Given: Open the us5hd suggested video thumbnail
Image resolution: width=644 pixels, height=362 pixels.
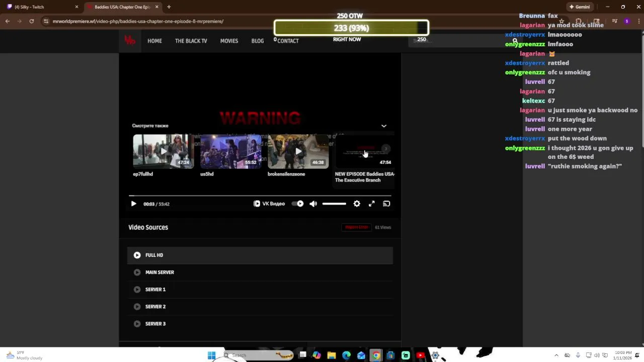Looking at the screenshot, I should pyautogui.click(x=230, y=151).
